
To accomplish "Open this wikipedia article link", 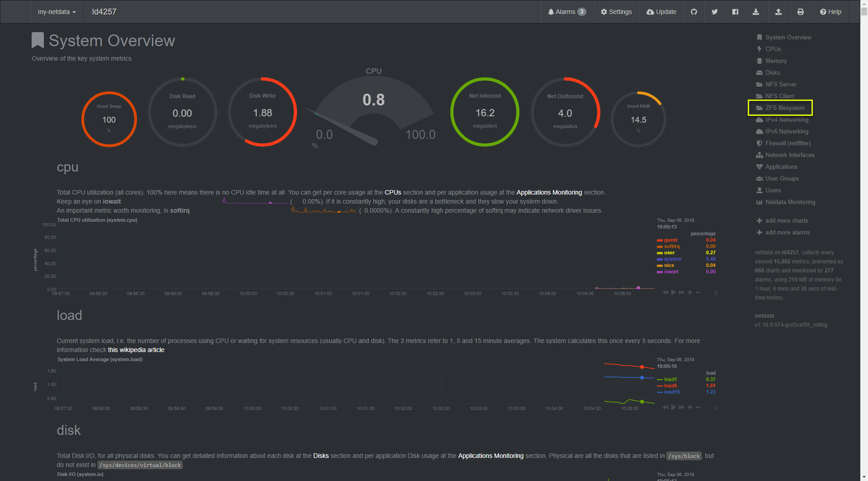I will pos(136,349).
